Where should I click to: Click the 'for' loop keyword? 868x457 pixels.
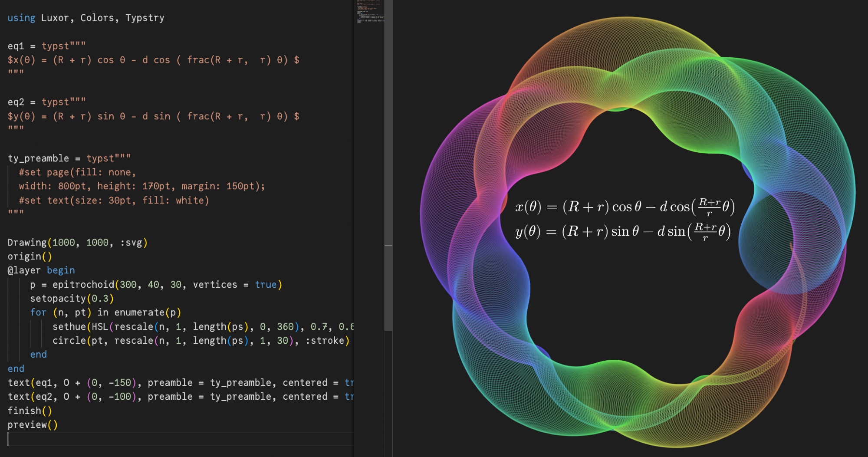pyautogui.click(x=38, y=312)
